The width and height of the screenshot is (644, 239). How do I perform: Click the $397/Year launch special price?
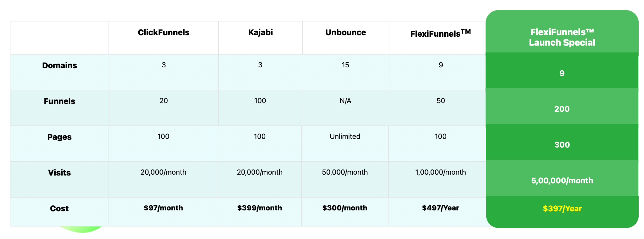562,209
